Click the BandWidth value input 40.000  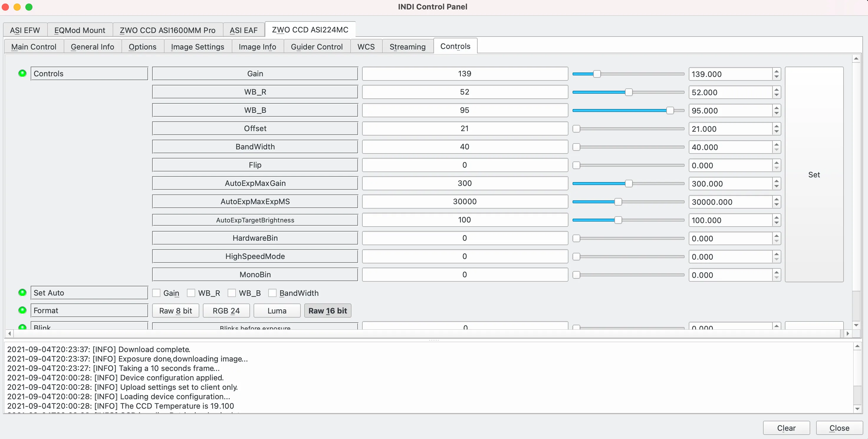(x=730, y=147)
